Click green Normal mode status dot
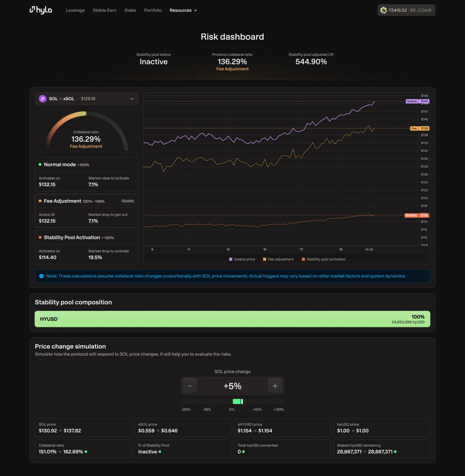The width and height of the screenshot is (465, 476). click(x=40, y=164)
